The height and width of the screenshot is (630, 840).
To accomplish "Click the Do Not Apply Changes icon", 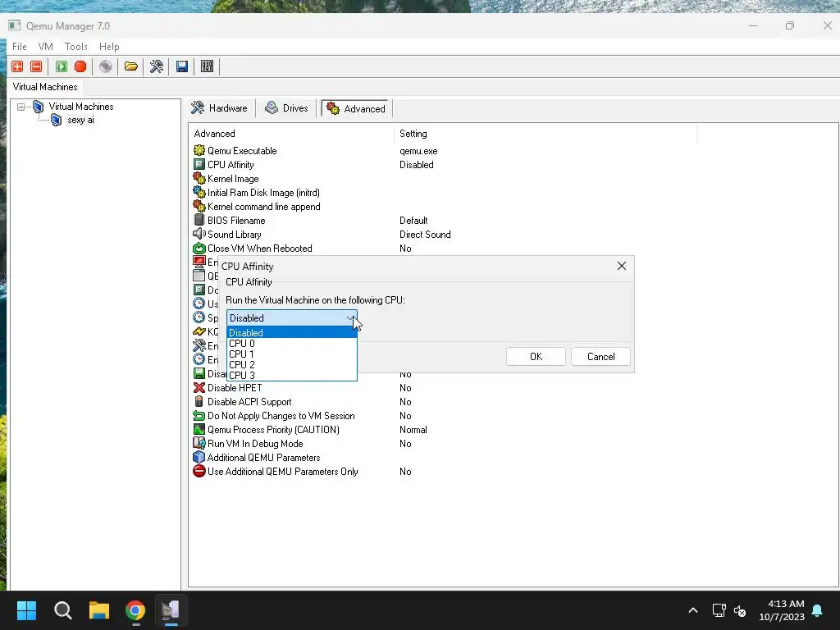I will 199,415.
